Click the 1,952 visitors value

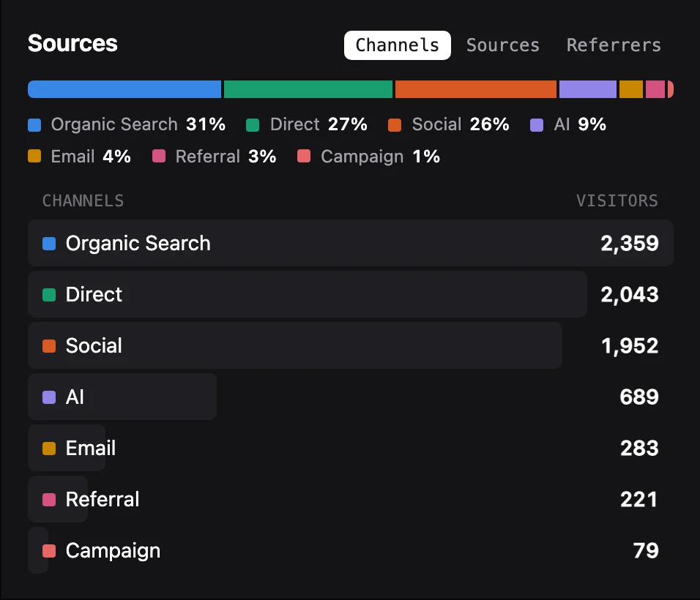point(630,345)
